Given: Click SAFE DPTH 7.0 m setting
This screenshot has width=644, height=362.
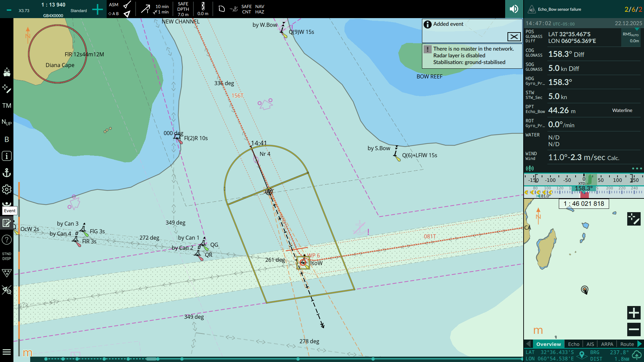Looking at the screenshot, I should (183, 9).
